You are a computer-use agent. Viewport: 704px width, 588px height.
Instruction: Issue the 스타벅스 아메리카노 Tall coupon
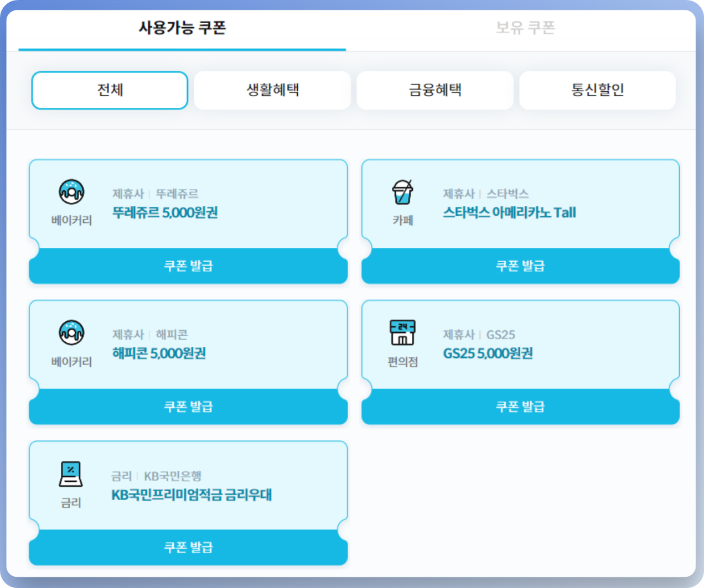[520, 266]
